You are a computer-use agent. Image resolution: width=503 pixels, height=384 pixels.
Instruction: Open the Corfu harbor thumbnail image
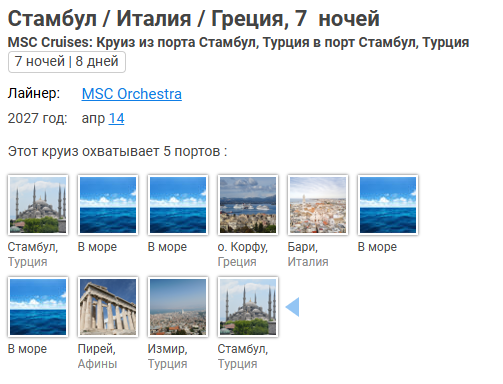click(248, 205)
